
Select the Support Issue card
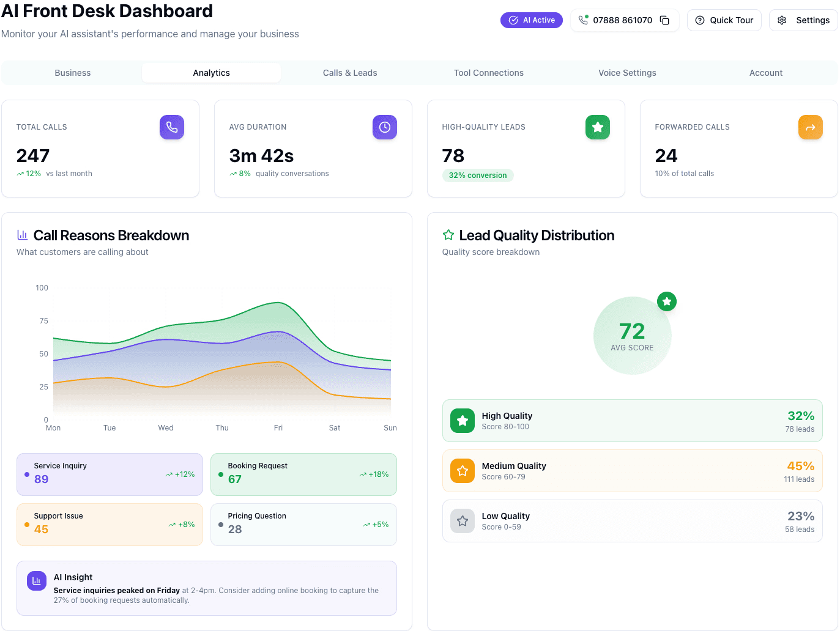[x=110, y=525]
